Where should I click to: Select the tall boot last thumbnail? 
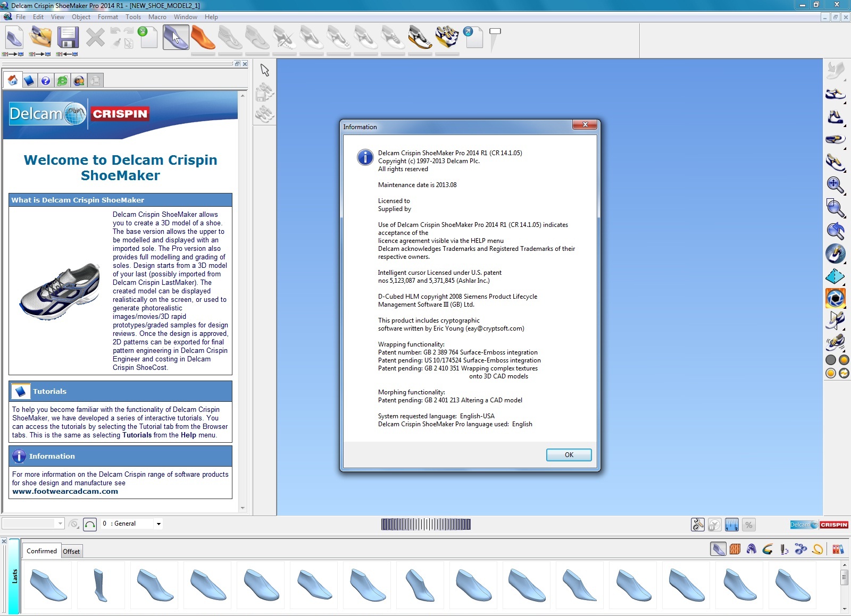[x=101, y=585]
